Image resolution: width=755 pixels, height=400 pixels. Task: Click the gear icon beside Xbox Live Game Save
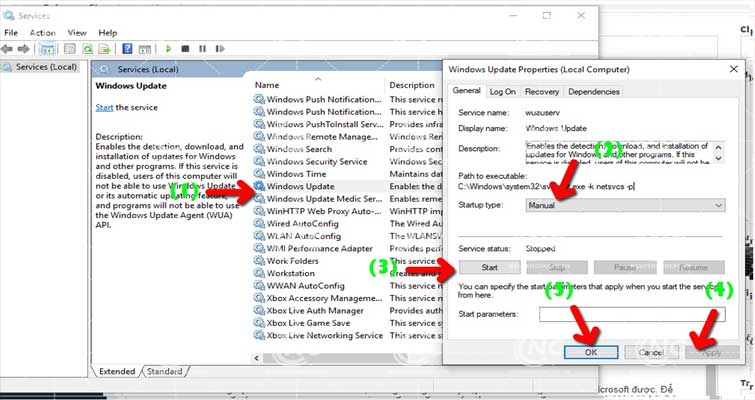point(260,323)
